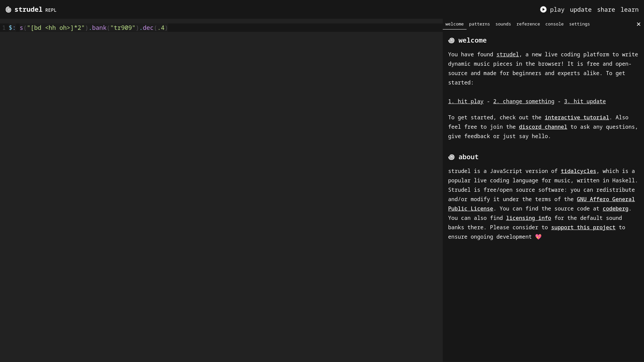Click the codeberg source code link
This screenshot has width=644, height=362.
click(615, 209)
